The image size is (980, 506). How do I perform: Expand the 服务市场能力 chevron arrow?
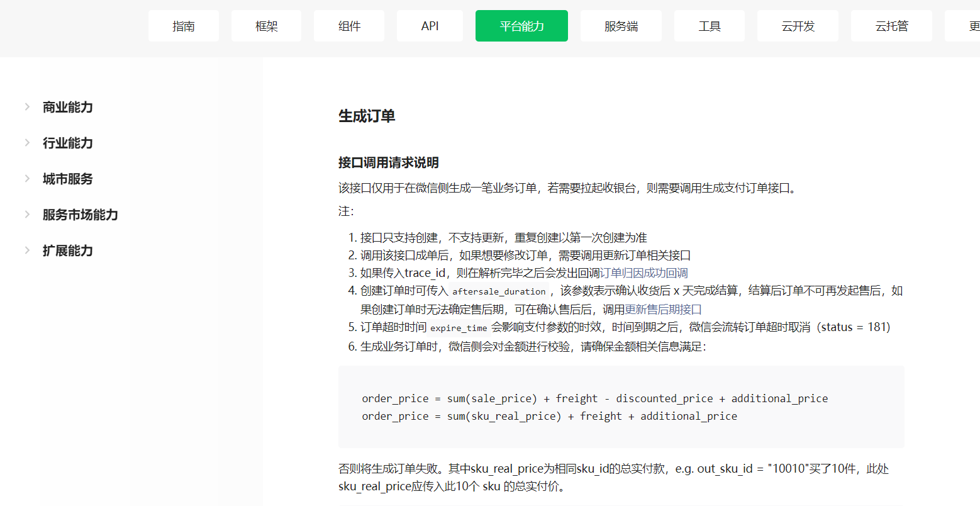coord(27,215)
